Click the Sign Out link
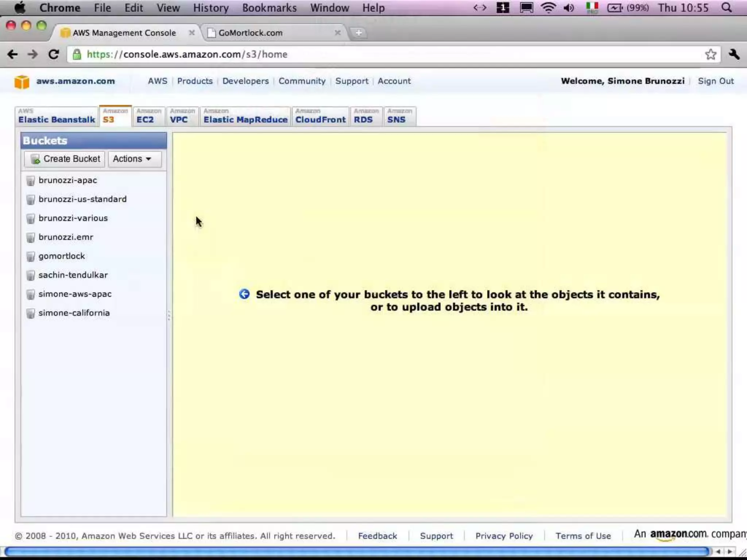The height and width of the screenshot is (560, 747). tap(715, 81)
